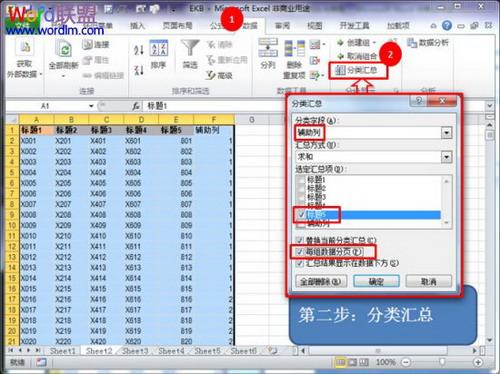Image resolution: width=500 pixels, height=374 pixels.
Task: Click the zoom out minus button
Action: click(x=406, y=362)
